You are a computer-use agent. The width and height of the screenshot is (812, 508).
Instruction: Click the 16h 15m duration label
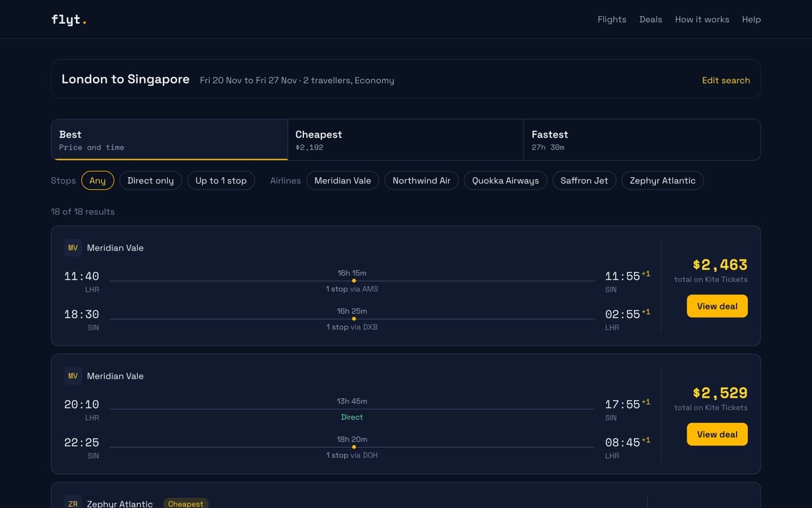coord(352,273)
